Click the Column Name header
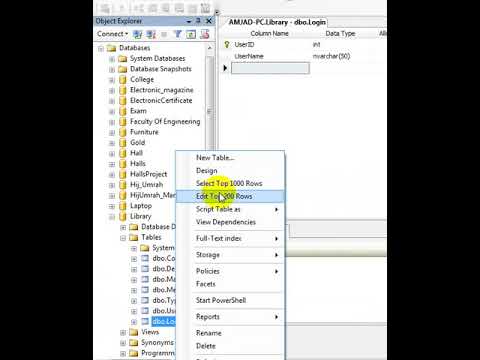This screenshot has height=360, width=480. (x=269, y=33)
